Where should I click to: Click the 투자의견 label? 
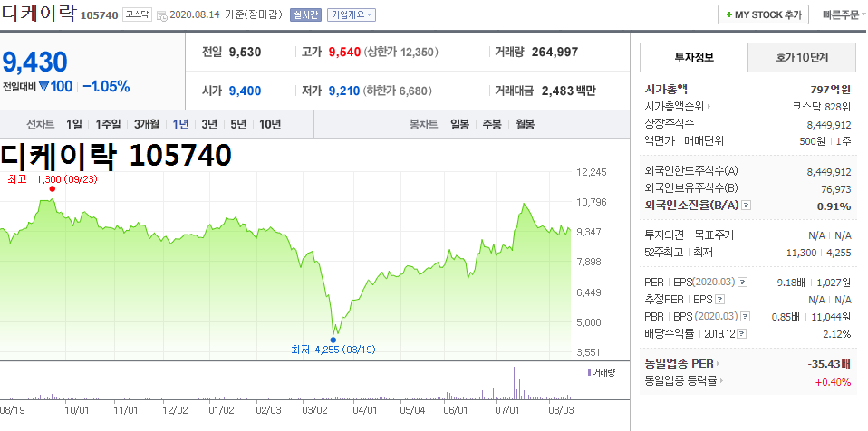pos(664,235)
